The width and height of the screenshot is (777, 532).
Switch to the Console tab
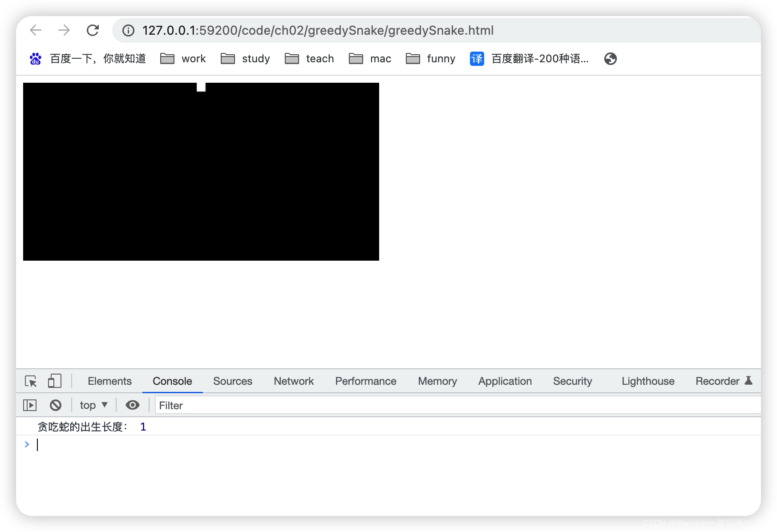[x=172, y=381]
